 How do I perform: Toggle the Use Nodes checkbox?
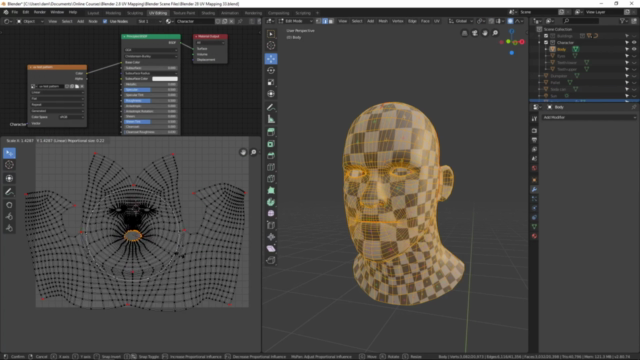(x=105, y=21)
